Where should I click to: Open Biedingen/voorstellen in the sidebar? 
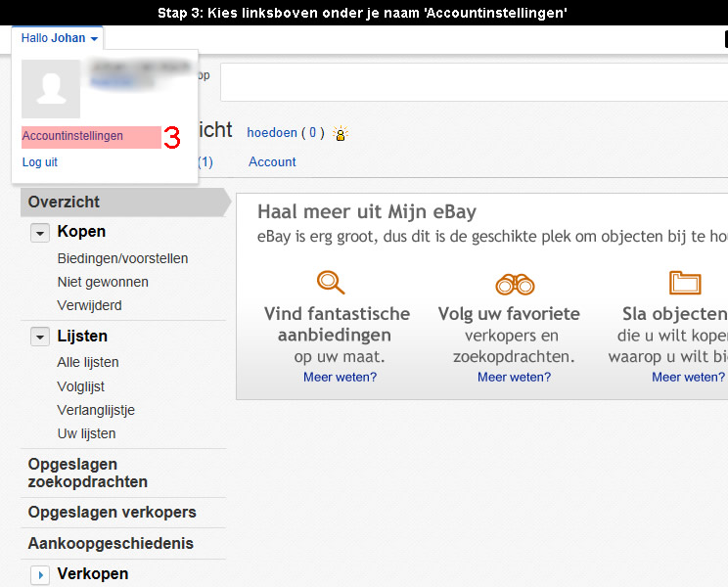(x=122, y=258)
